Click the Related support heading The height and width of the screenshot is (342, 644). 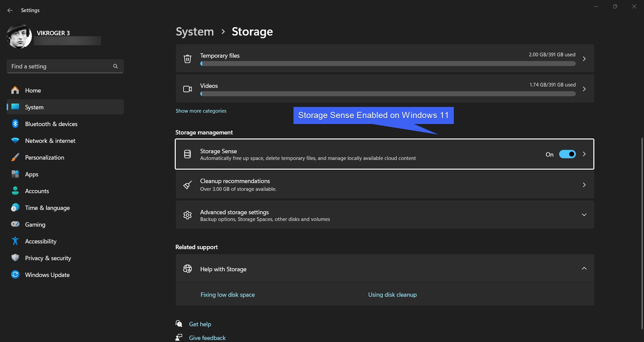(x=197, y=247)
